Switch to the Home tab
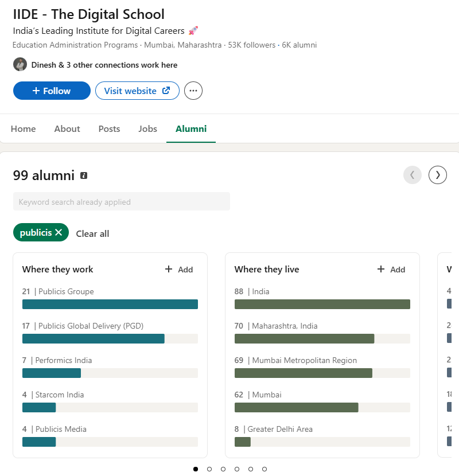Image resolution: width=459 pixels, height=476 pixels. (23, 128)
